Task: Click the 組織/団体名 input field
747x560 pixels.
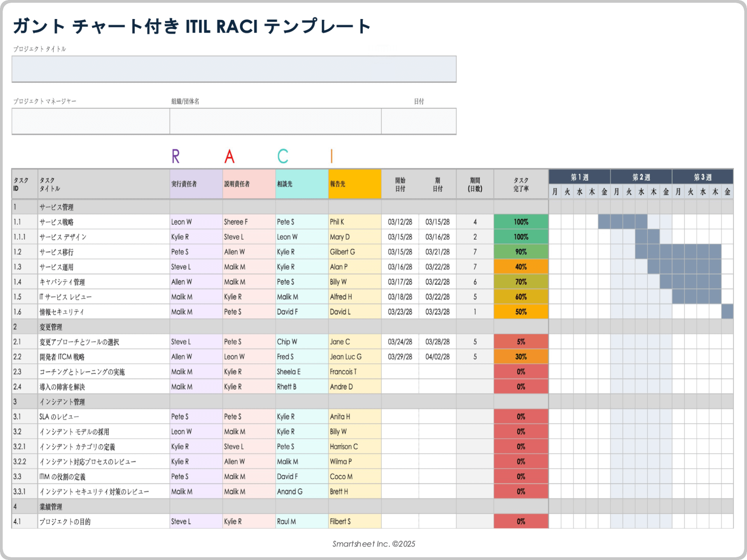Action: pos(275,121)
